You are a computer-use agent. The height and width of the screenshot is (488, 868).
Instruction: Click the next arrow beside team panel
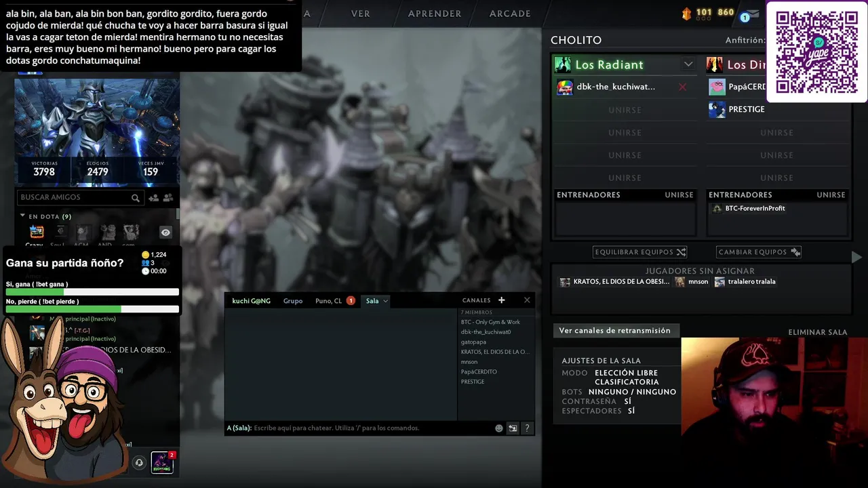[x=856, y=257]
